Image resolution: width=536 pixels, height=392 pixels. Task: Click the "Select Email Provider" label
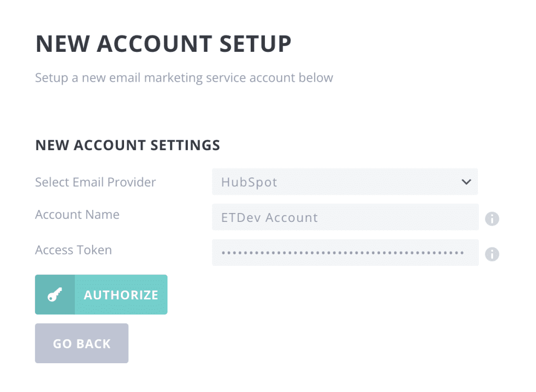pos(95,182)
